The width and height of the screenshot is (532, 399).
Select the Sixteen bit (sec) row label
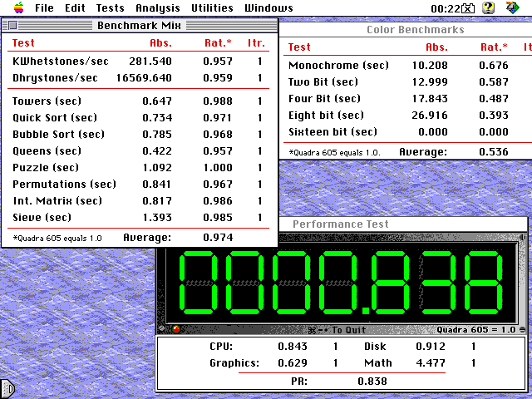(x=332, y=131)
